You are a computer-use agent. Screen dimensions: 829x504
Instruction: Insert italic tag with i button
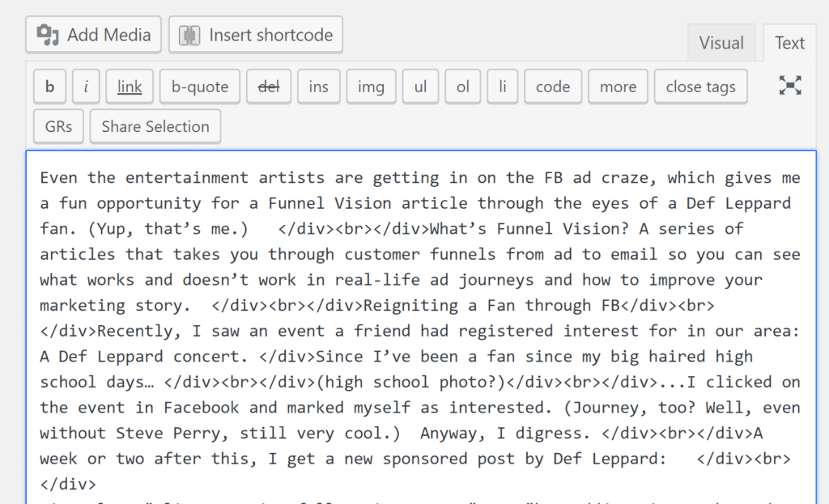(86, 87)
